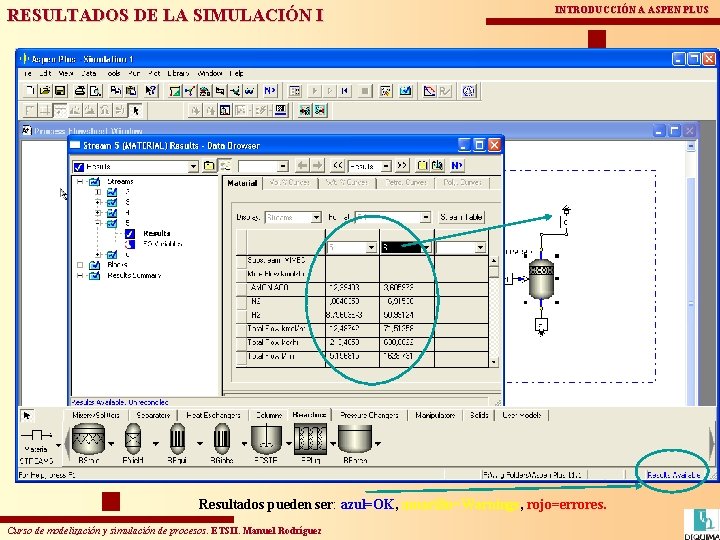Viewport: 720px width, 540px height.
Task: Switch to Columns library tab
Action: pyautogui.click(x=268, y=415)
